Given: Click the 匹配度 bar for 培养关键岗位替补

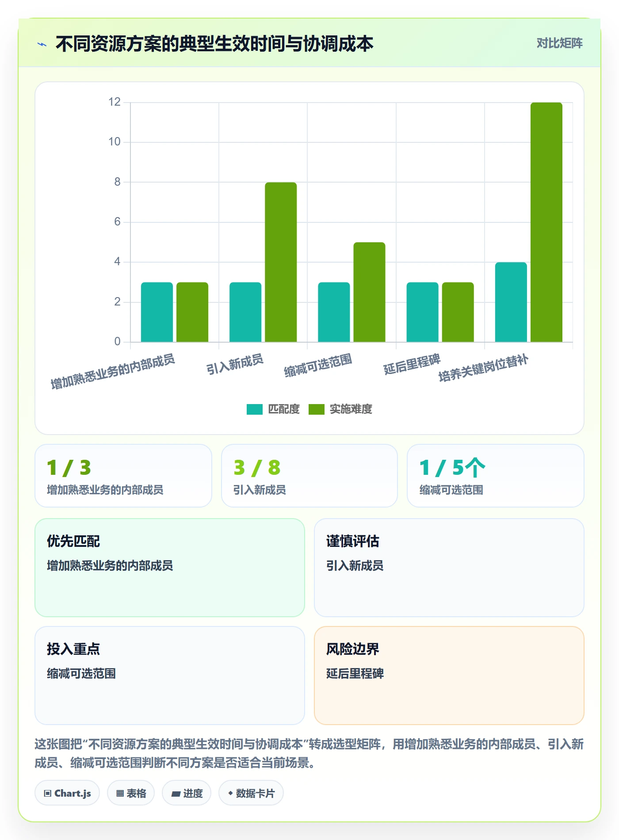Looking at the screenshot, I should pos(511,302).
